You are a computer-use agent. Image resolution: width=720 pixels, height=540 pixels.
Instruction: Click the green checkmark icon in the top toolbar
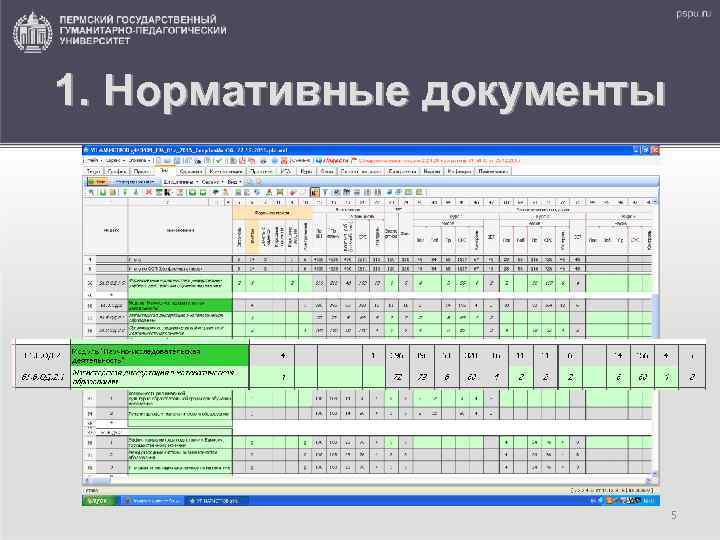click(219, 161)
